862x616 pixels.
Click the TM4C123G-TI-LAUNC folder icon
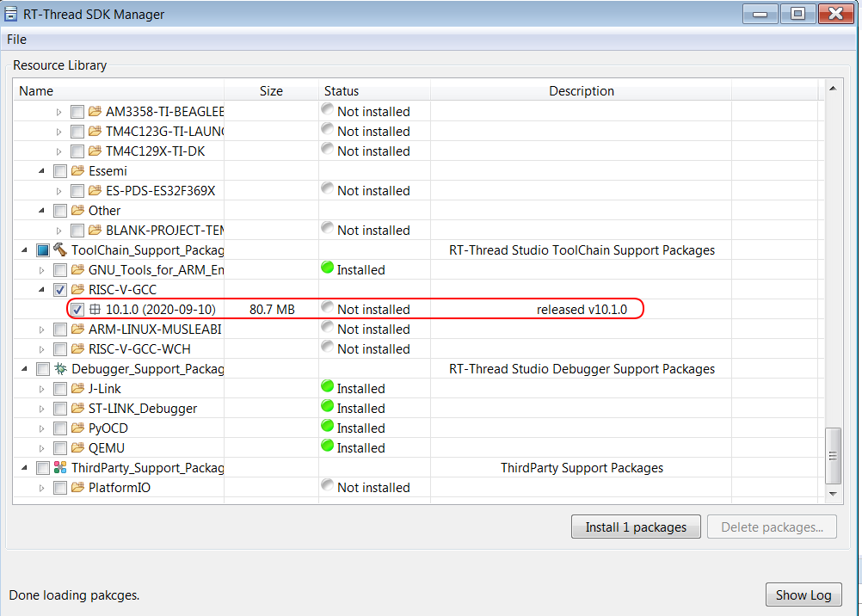pos(95,132)
